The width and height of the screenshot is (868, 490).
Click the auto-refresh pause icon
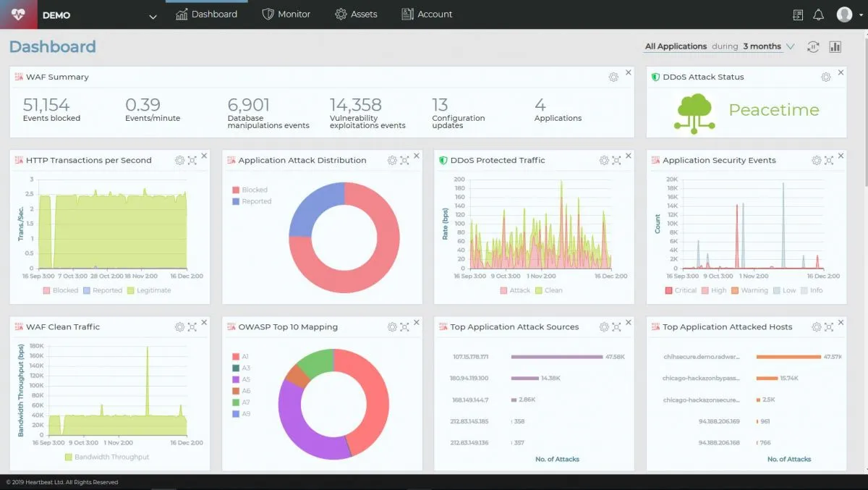813,46
